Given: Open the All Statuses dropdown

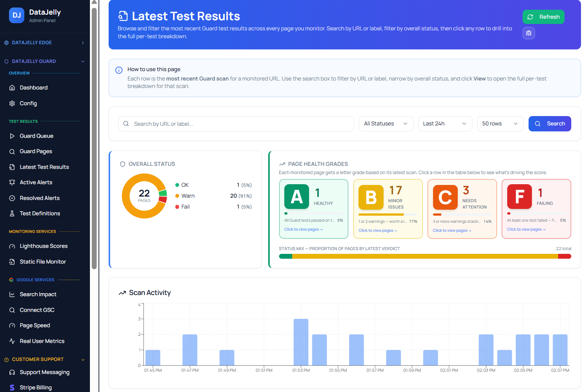Looking at the screenshot, I should pos(386,124).
